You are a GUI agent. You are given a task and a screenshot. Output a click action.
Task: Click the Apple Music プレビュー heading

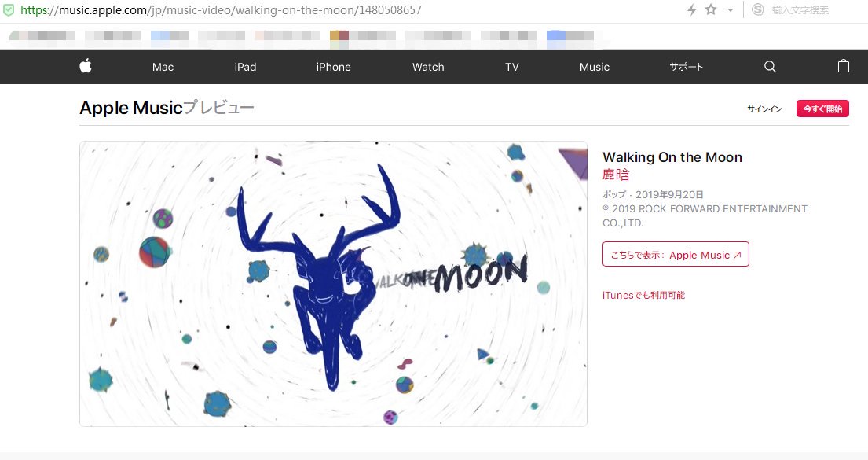[167, 108]
